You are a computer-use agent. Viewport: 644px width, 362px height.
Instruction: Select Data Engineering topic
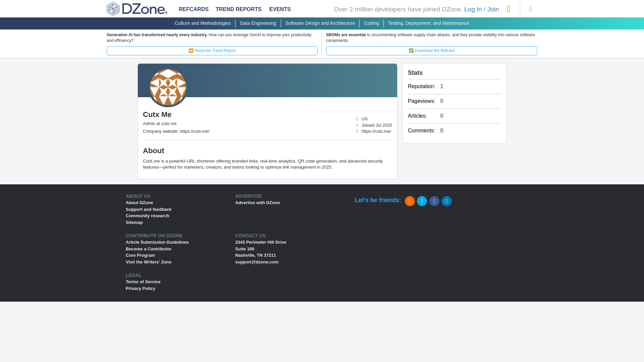pos(258,23)
